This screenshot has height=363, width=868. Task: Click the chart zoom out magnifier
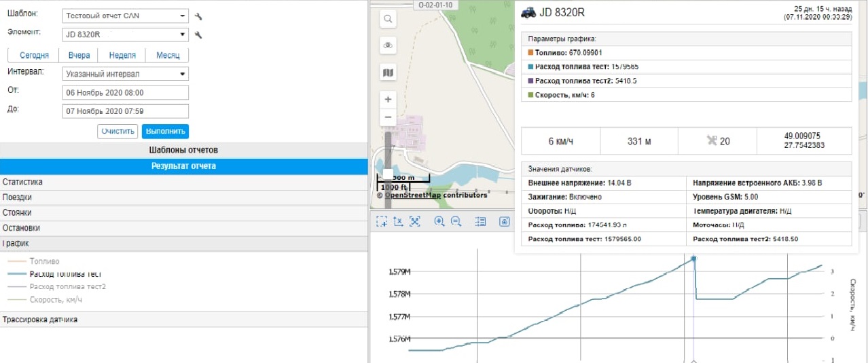click(x=456, y=221)
